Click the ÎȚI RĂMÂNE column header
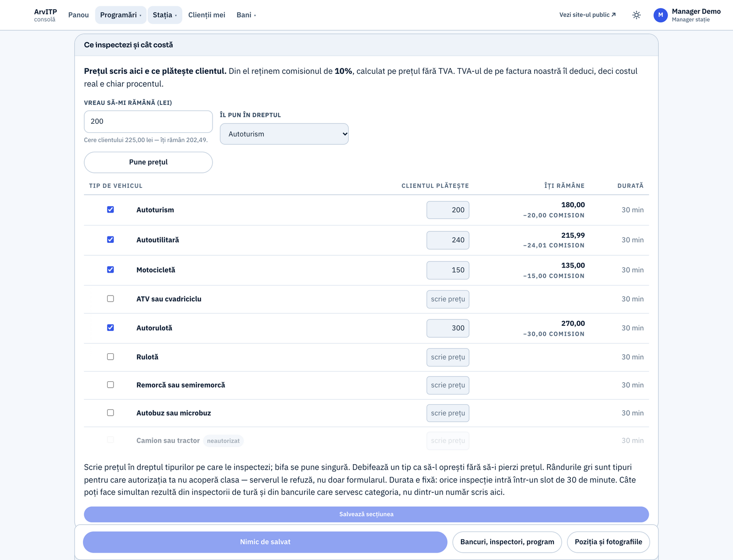733x560 pixels. click(564, 186)
